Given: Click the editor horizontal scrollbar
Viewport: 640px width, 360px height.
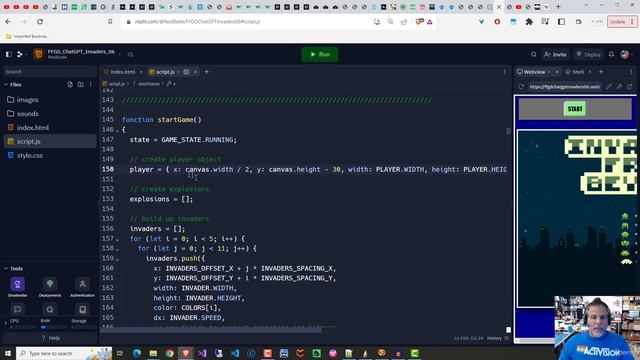Looking at the screenshot, I should [x=211, y=329].
